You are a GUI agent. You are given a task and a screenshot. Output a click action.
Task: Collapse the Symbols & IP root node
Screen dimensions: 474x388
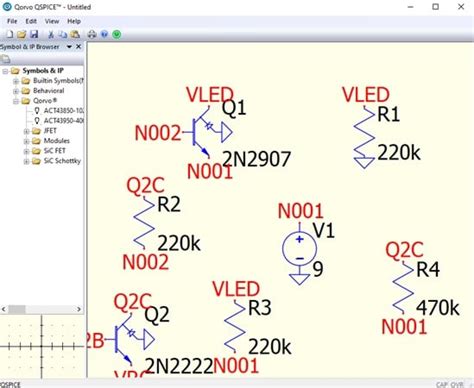5,71
